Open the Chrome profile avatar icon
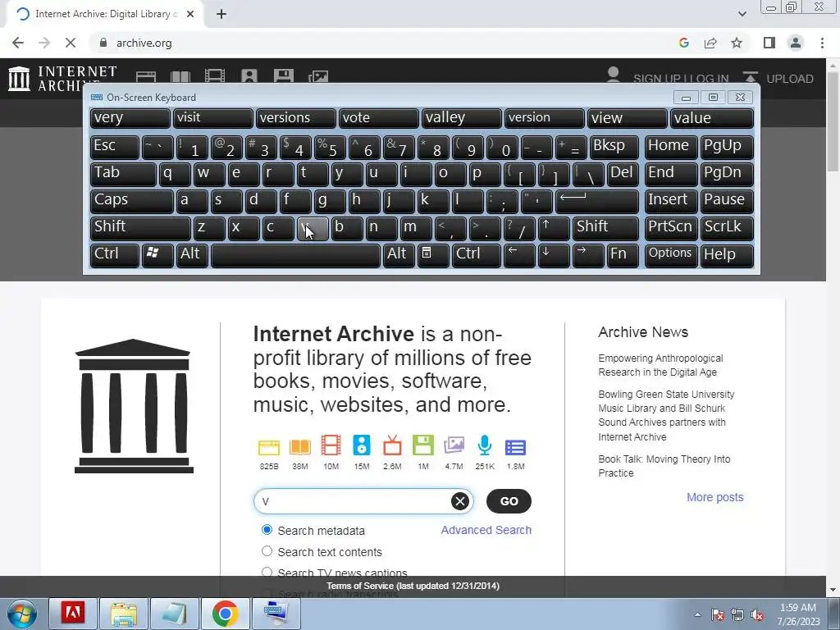 [x=796, y=43]
